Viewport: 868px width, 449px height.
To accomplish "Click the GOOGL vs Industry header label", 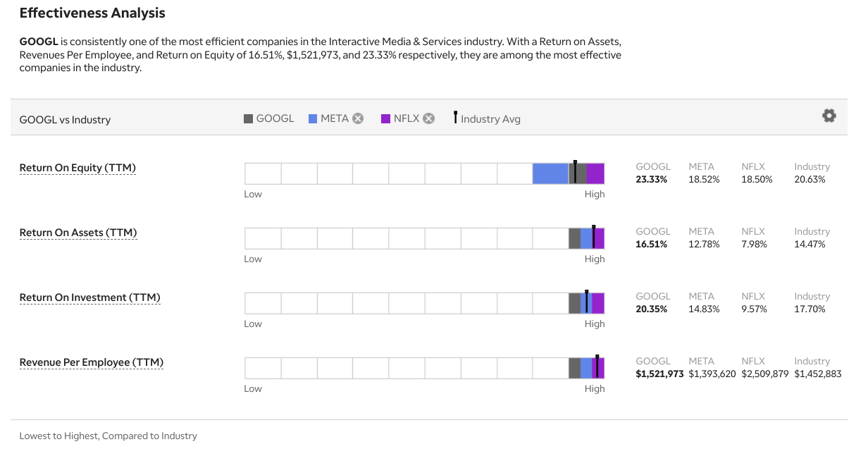I will click(x=65, y=120).
